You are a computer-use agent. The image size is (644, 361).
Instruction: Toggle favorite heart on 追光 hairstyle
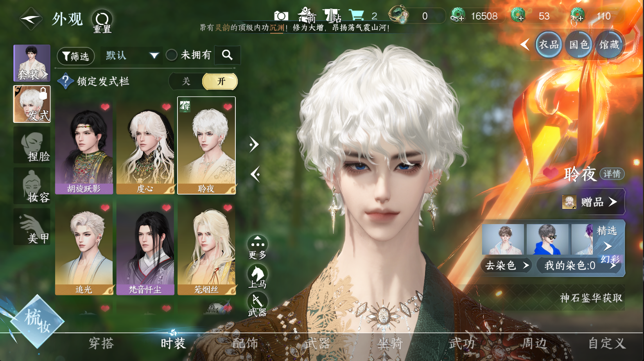tap(105, 208)
